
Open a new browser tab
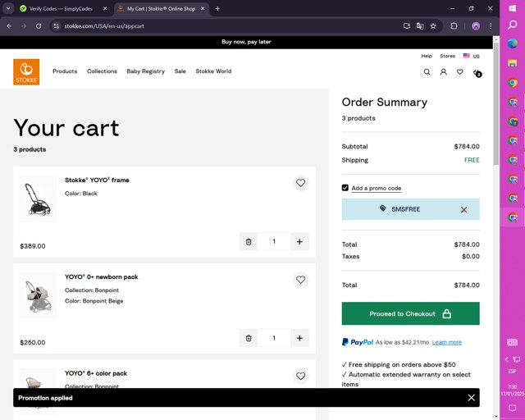pos(217,9)
